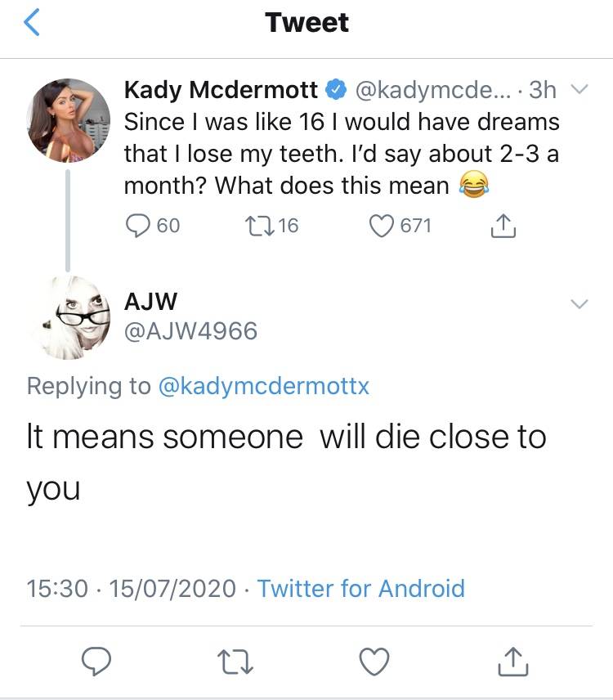Open @kadymcdermottx mention link
Viewport: 613px width, 700px height.
click(x=264, y=386)
